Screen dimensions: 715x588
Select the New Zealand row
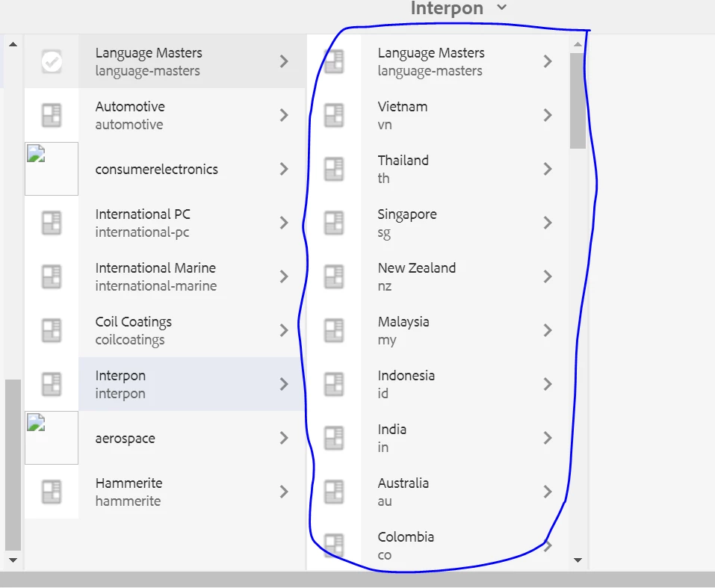(438, 276)
